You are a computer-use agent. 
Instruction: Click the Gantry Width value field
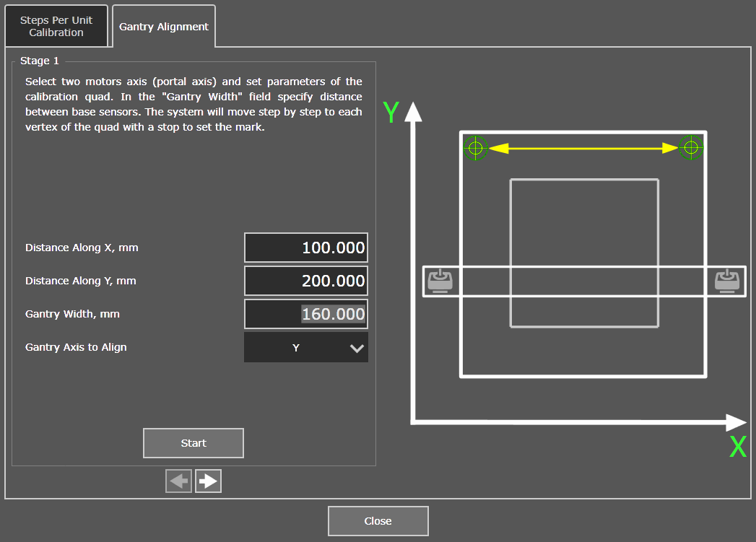306,314
